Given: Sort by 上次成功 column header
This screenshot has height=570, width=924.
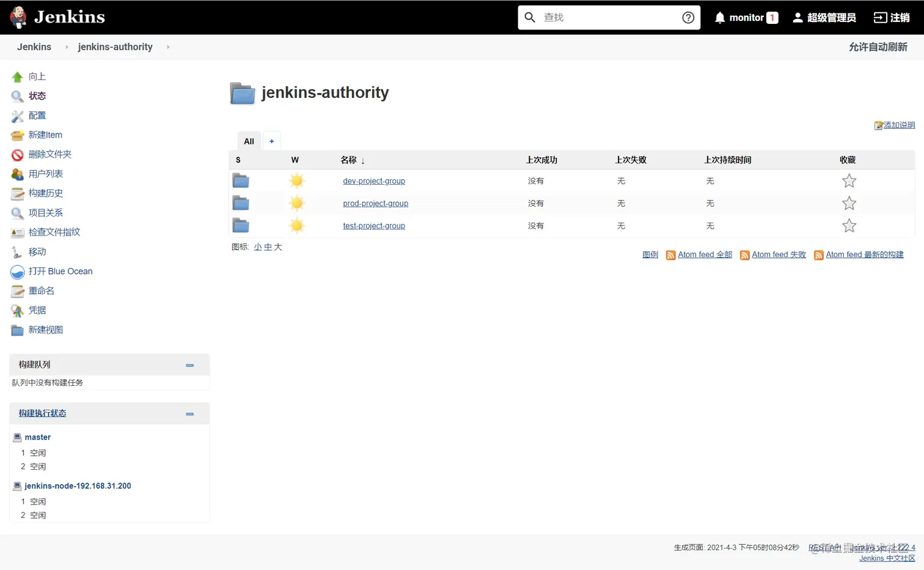Looking at the screenshot, I should 541,160.
